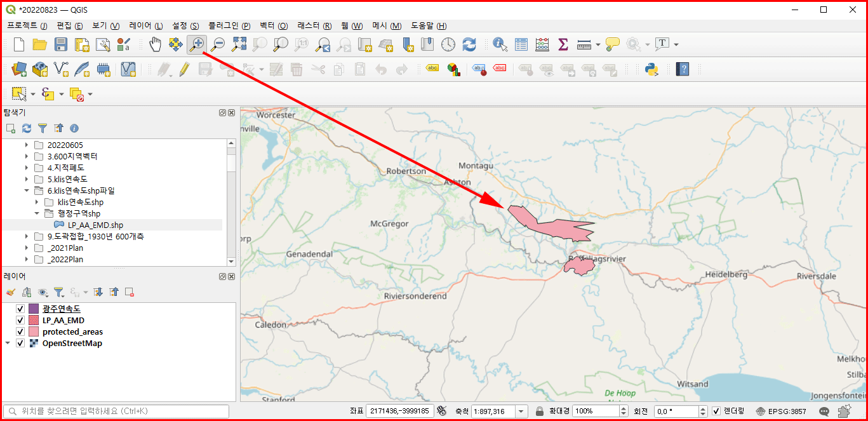This screenshot has width=868, height=421.
Task: Open layer diagram options pie chart icon
Action: tap(453, 69)
